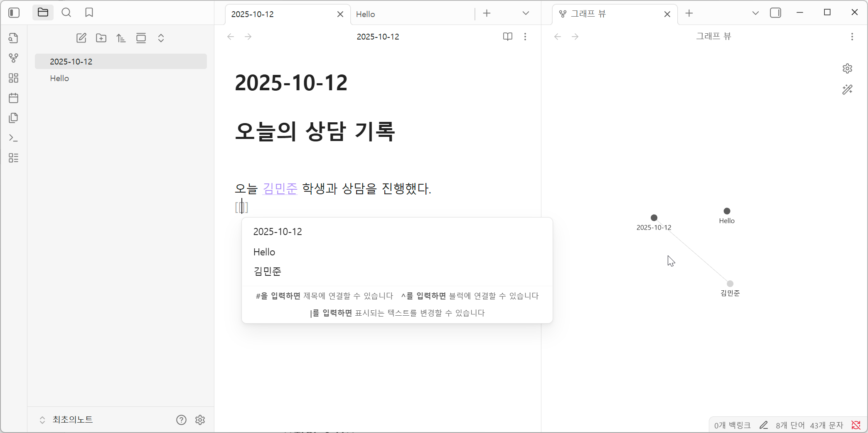Image resolution: width=868 pixels, height=433 pixels.
Task: Toggle the left sidebar panel
Action: pos(14,12)
